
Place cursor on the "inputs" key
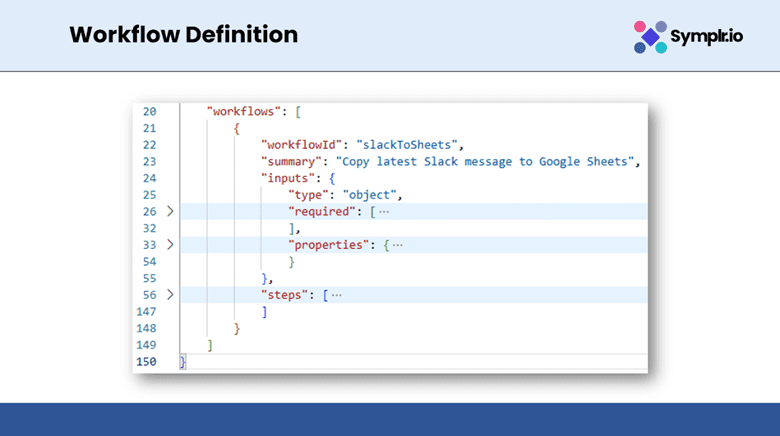(x=287, y=178)
